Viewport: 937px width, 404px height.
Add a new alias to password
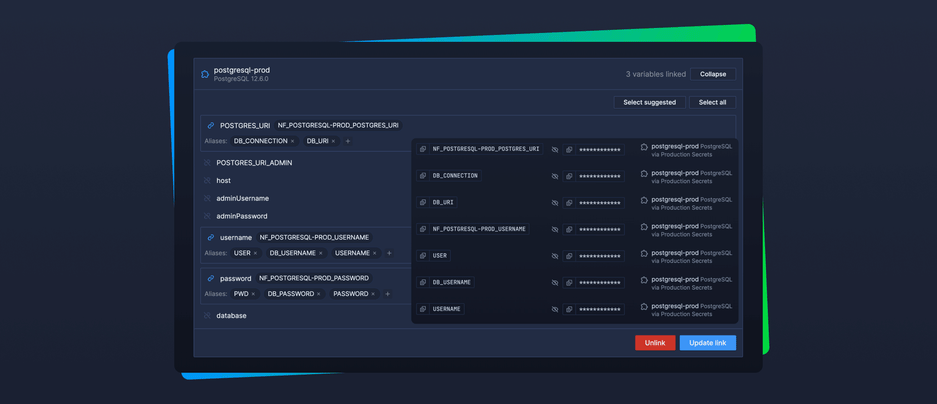click(x=387, y=294)
